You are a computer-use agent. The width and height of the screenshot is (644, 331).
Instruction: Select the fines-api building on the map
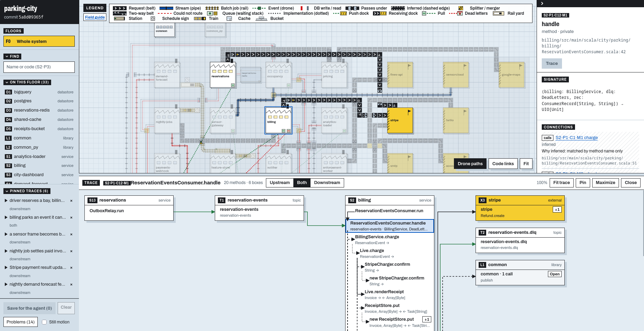(x=400, y=75)
